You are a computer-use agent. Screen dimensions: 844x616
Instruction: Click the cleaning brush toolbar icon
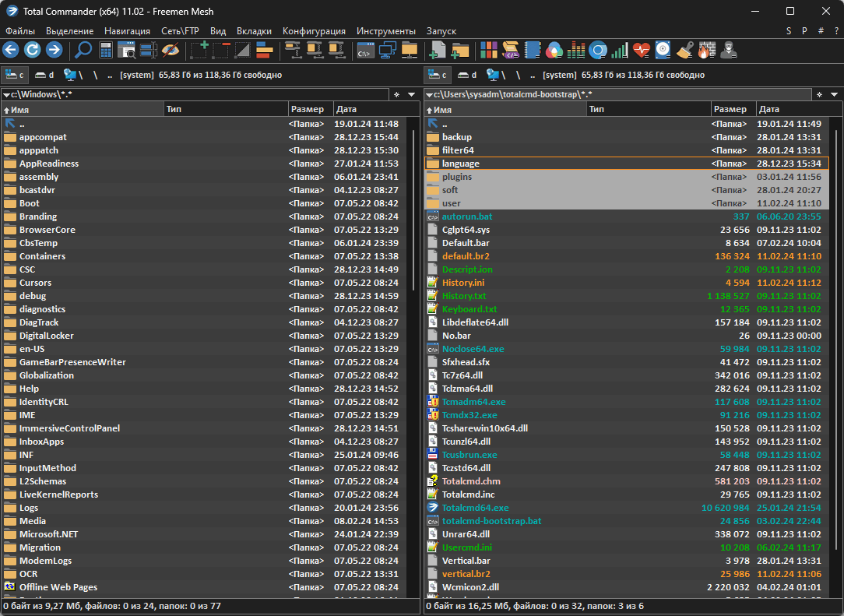[684, 51]
